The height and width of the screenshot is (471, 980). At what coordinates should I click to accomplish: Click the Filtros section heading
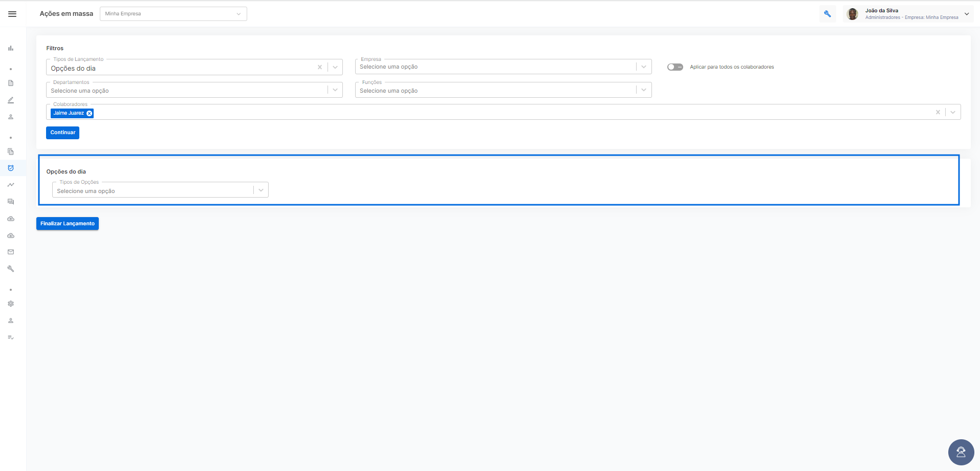[55, 48]
